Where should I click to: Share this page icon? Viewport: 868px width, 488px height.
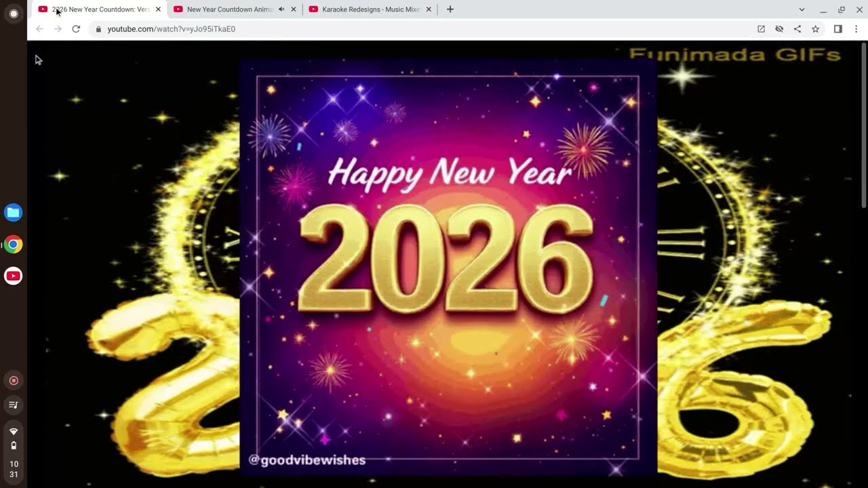[x=797, y=29]
